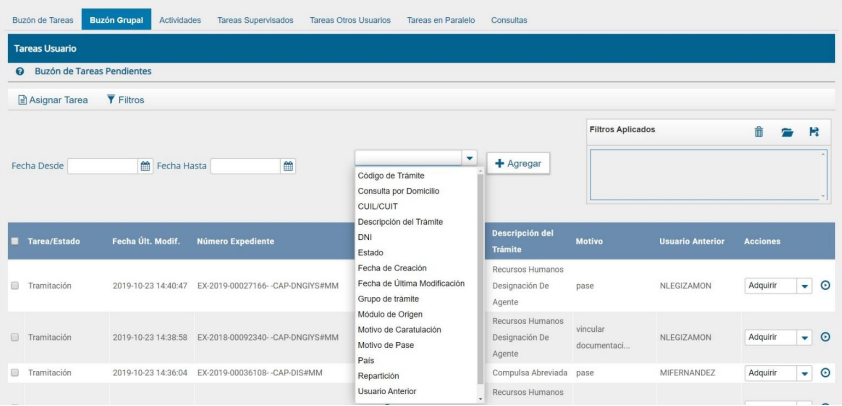Click Asignar Tarea
Image resolution: width=842 pixels, height=406 pixels.
click(x=53, y=100)
